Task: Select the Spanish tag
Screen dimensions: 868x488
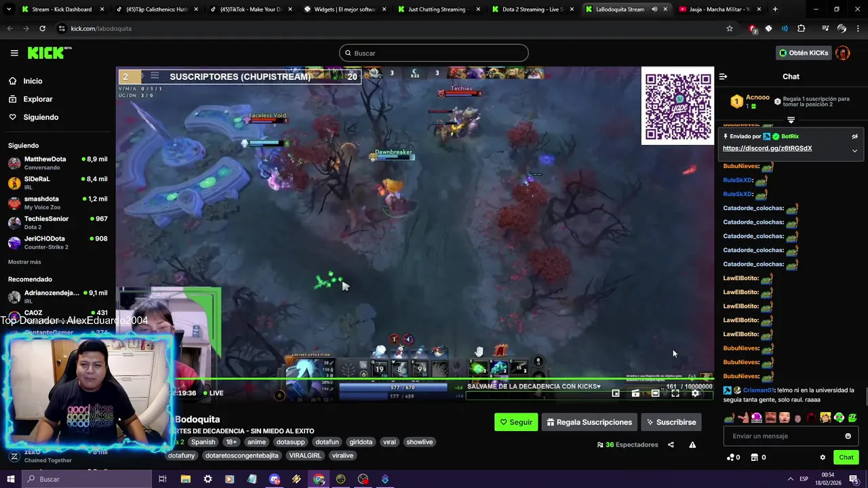Action: [203, 442]
